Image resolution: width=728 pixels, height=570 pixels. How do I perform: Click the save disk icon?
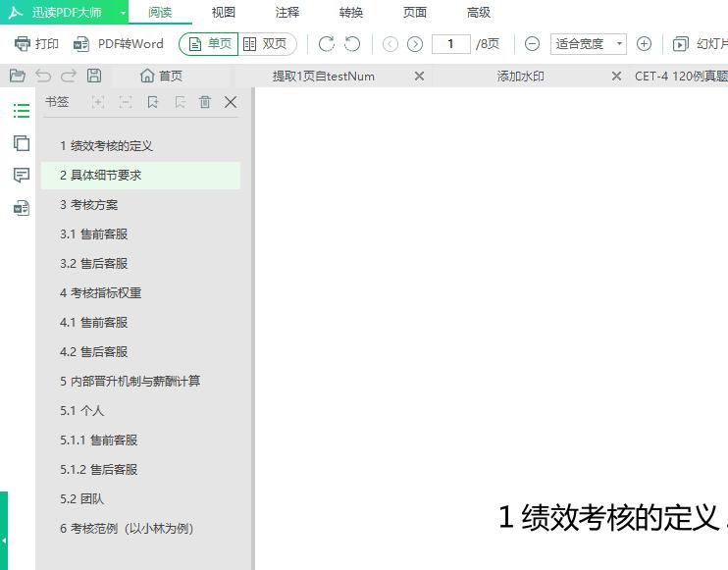pyautogui.click(x=94, y=76)
